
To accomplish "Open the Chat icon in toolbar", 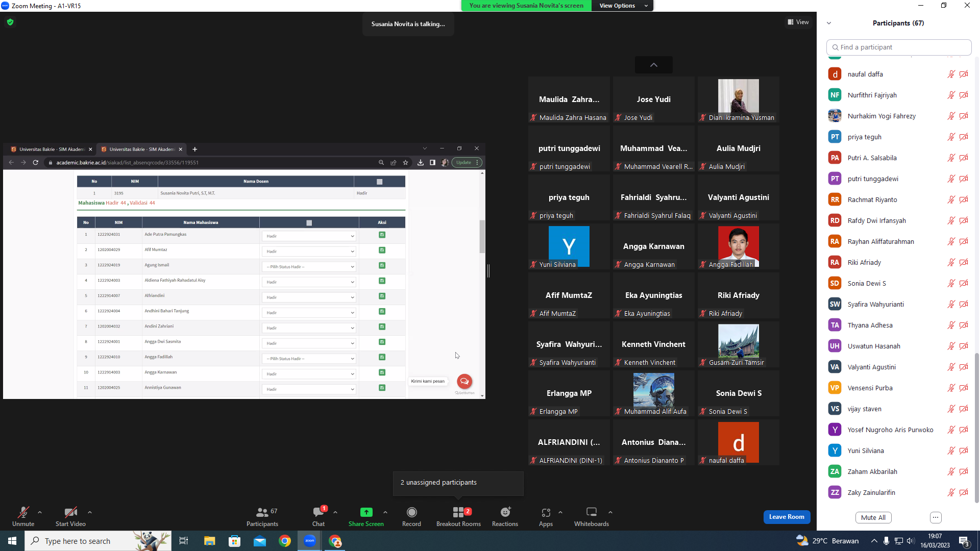I will [x=318, y=512].
